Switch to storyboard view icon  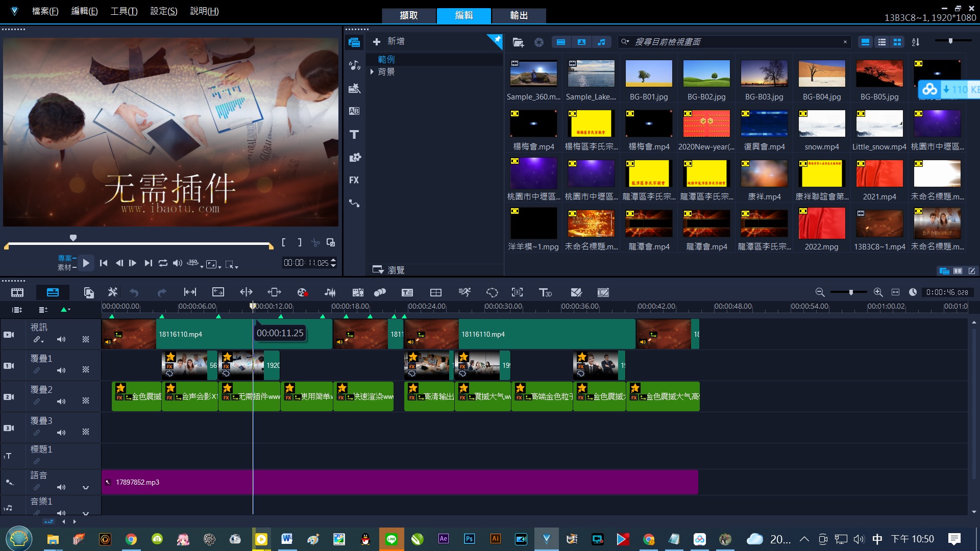tap(17, 292)
